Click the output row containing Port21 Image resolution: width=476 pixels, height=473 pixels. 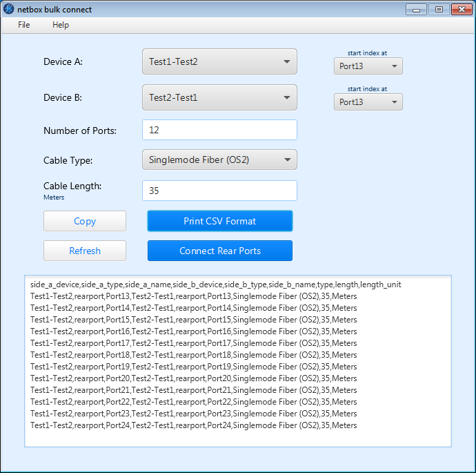(193, 390)
